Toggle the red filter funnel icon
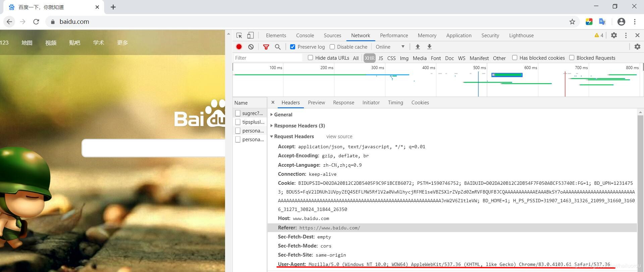The height and width of the screenshot is (272, 644). [x=266, y=47]
